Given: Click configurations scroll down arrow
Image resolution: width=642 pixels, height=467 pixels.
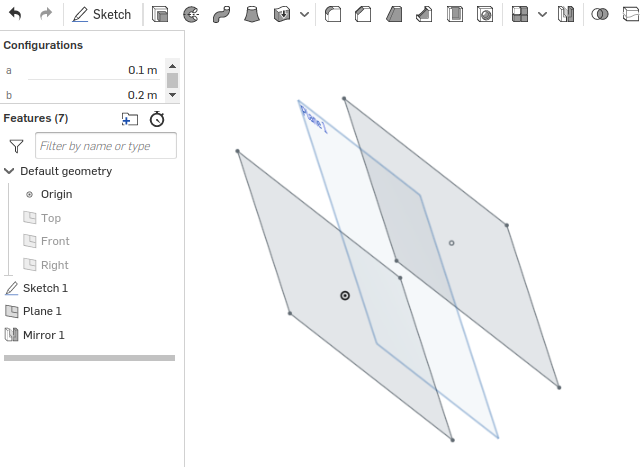Looking at the screenshot, I should pyautogui.click(x=172, y=95).
